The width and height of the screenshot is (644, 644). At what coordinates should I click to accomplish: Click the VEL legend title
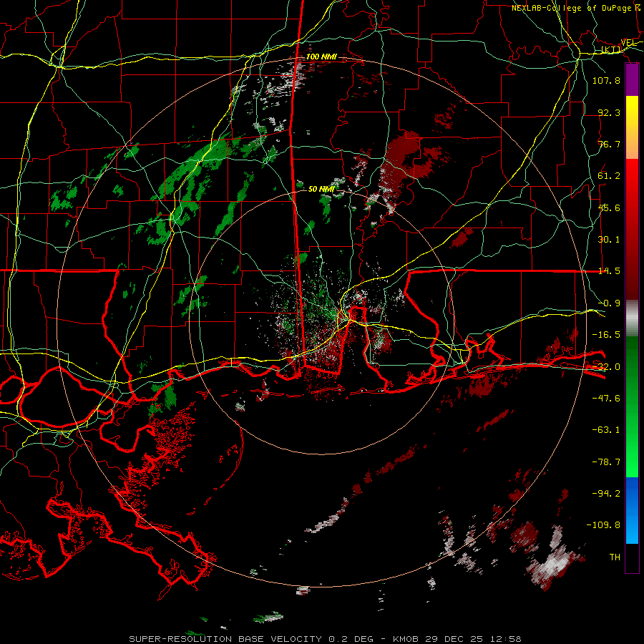tap(629, 43)
